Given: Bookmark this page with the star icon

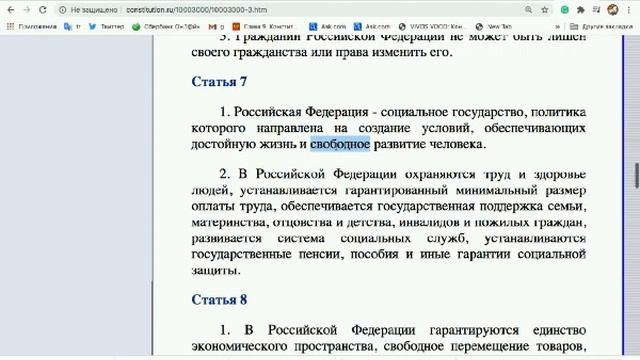Looking at the screenshot, I should click(x=544, y=10).
